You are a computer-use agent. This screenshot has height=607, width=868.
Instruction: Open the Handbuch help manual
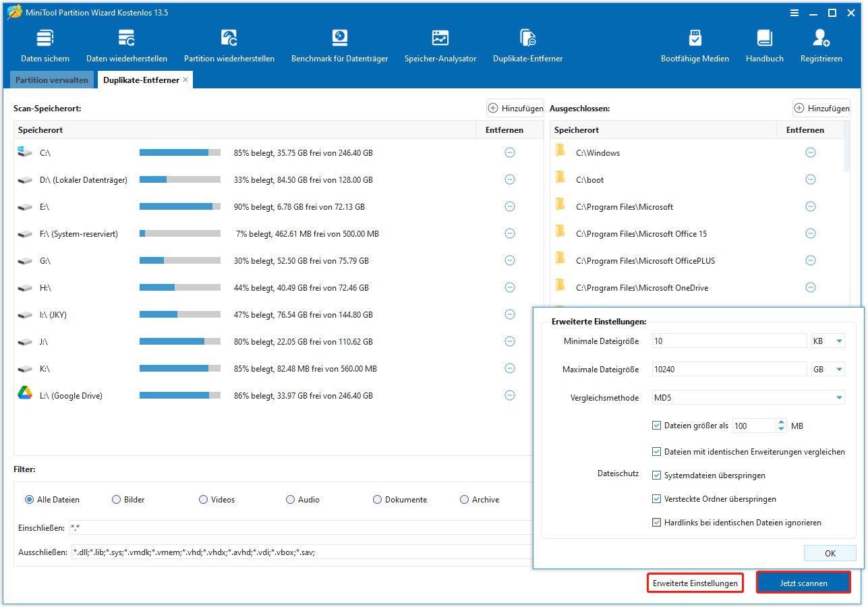764,45
